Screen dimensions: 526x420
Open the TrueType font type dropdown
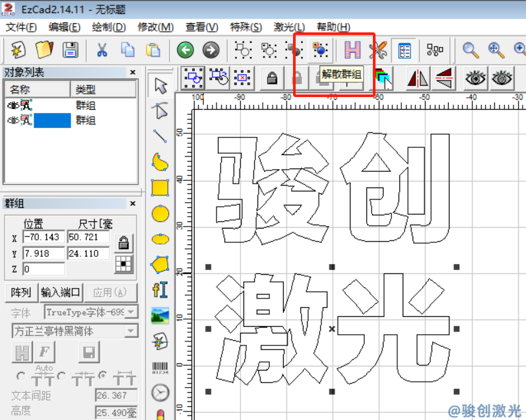[91, 312]
